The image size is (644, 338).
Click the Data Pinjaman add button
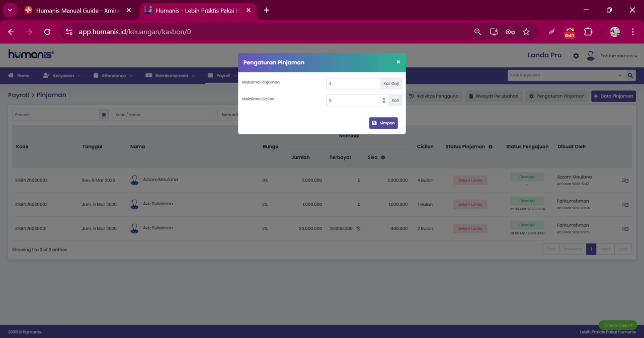pos(613,96)
